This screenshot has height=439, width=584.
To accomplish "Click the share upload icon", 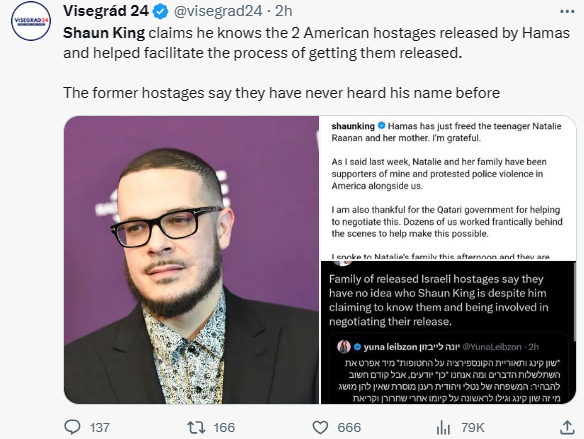I will click(567, 427).
